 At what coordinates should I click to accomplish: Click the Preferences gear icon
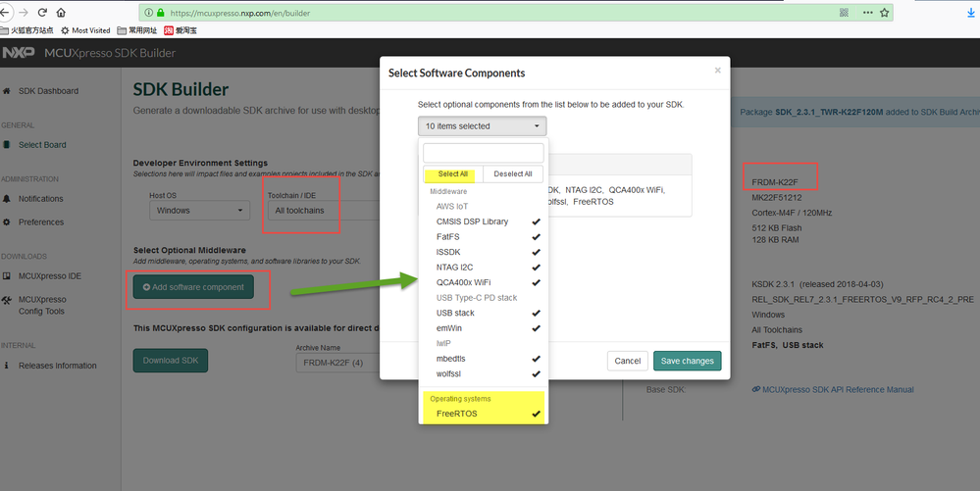point(6,222)
